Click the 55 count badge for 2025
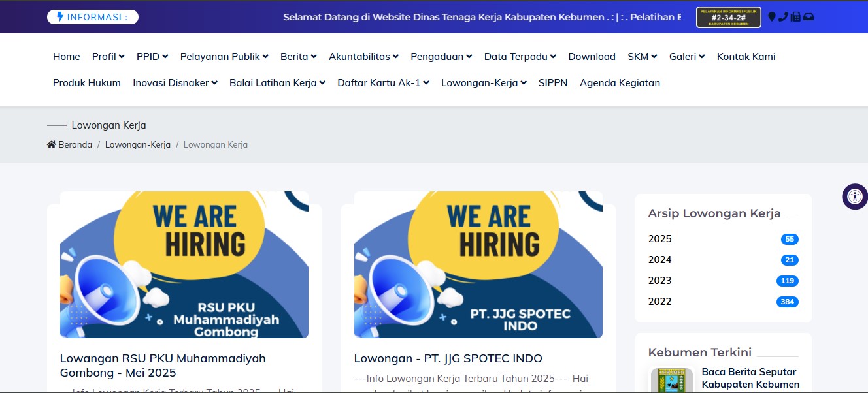 pos(790,239)
